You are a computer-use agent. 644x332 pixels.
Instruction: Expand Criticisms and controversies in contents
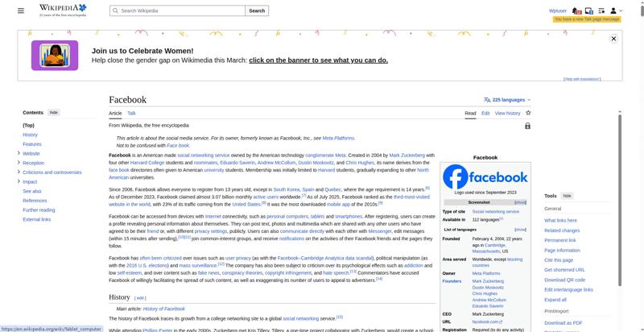point(19,172)
